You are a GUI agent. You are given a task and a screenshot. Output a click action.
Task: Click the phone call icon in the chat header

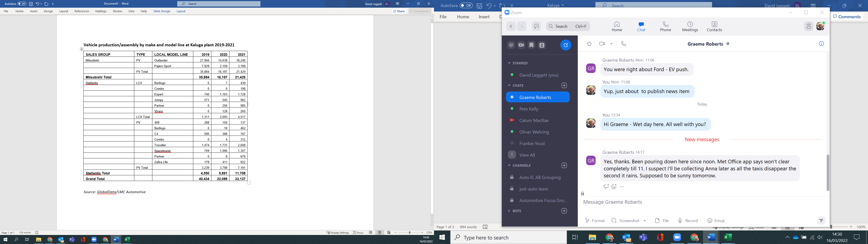pos(624,44)
